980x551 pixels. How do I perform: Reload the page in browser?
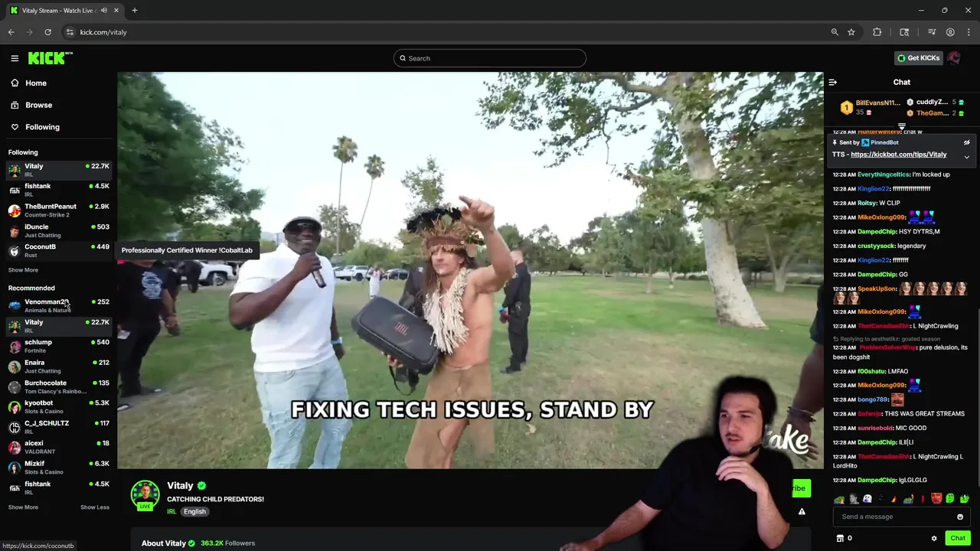(x=47, y=32)
